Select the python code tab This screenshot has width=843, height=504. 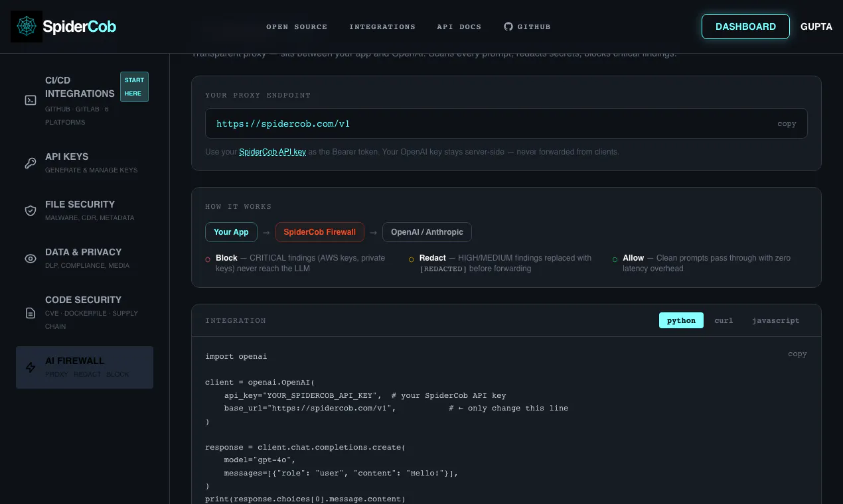click(681, 320)
